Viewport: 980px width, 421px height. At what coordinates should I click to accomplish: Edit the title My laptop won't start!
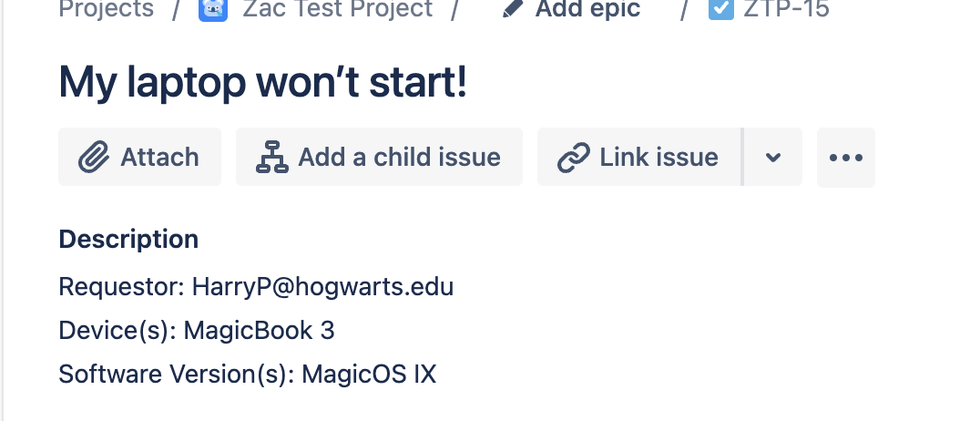pos(262,83)
